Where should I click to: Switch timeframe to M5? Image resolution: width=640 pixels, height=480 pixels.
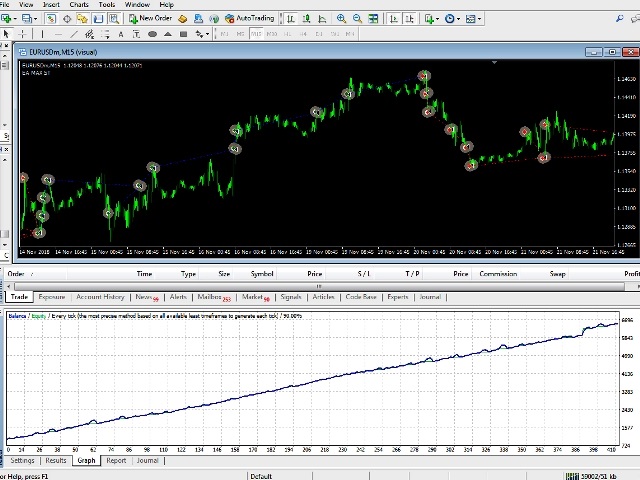(x=240, y=34)
